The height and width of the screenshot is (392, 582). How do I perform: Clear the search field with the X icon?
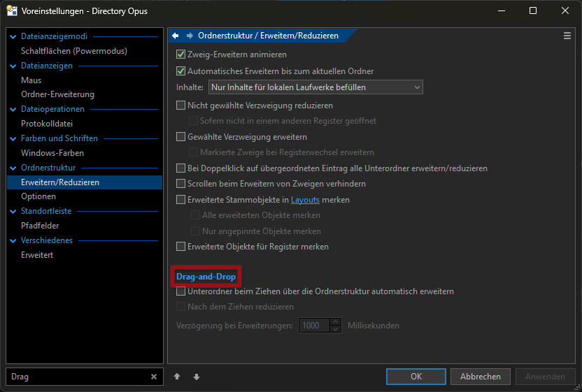point(154,377)
